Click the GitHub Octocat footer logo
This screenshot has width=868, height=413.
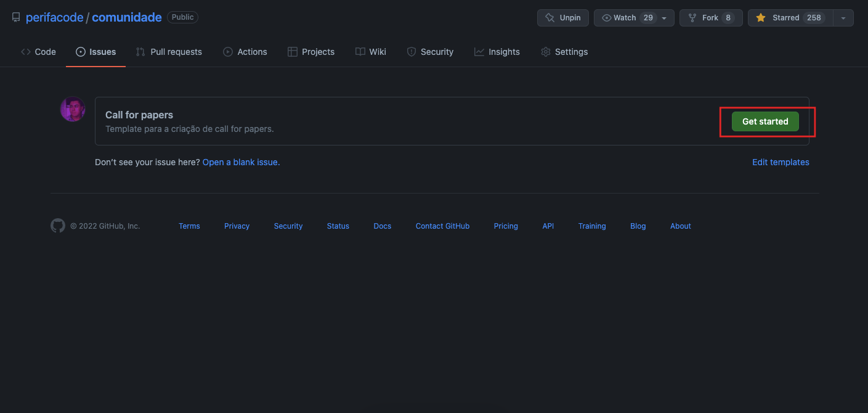(x=58, y=226)
